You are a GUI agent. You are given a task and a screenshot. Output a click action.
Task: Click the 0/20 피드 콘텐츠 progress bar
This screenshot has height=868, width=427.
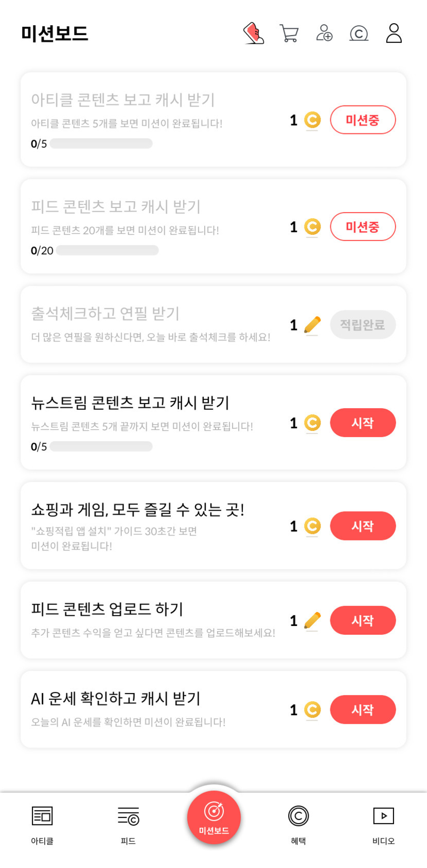click(107, 251)
